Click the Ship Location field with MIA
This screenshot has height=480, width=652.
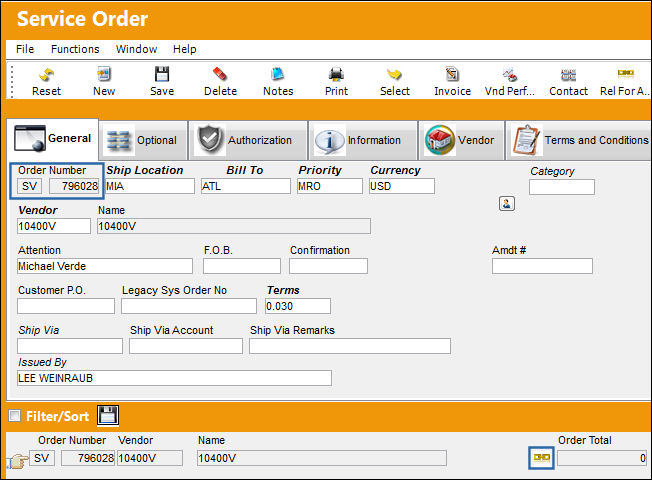[150, 186]
